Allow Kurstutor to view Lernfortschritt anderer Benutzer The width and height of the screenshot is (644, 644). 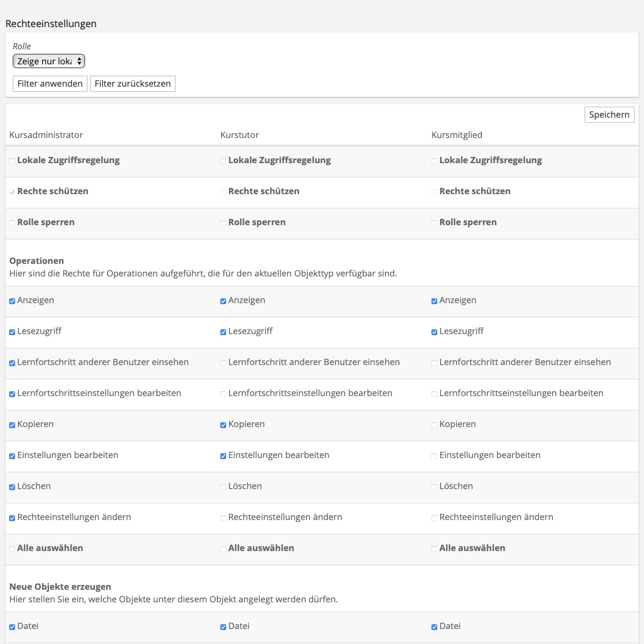pos(223,363)
